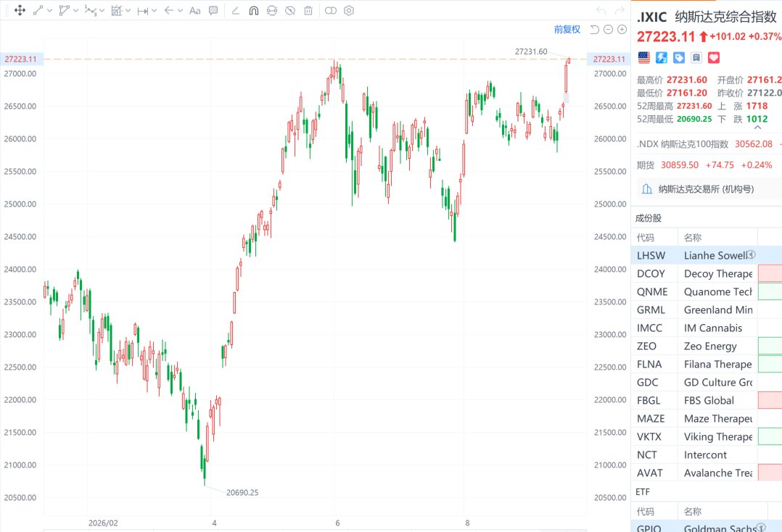Screen dimensions: 782x532
Task: Select VKTX Viking Therapeutics row
Action: point(707,437)
